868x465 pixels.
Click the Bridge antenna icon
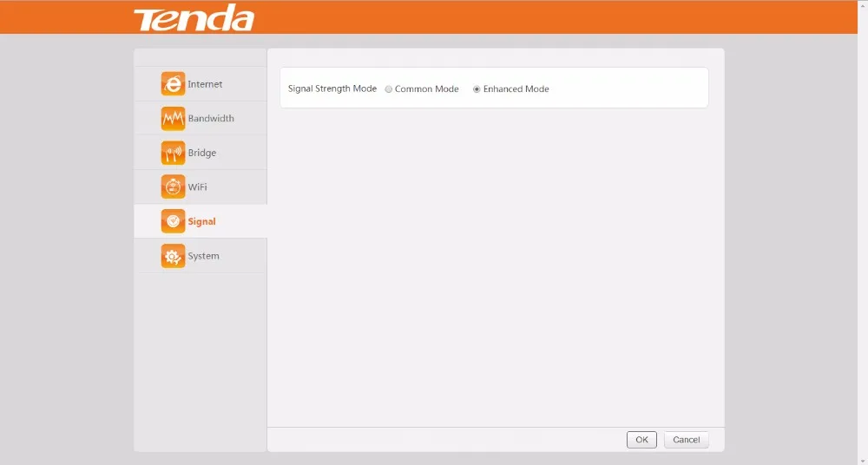click(x=173, y=153)
